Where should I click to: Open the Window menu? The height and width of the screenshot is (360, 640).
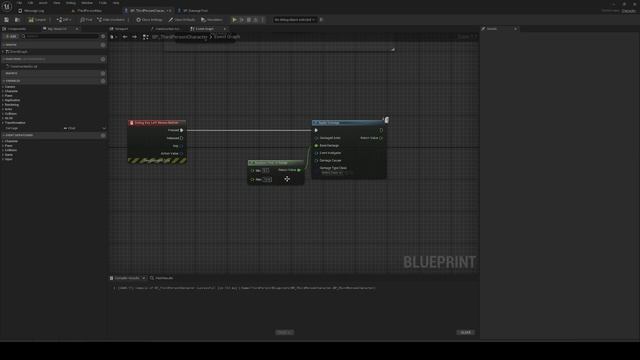[x=87, y=3]
